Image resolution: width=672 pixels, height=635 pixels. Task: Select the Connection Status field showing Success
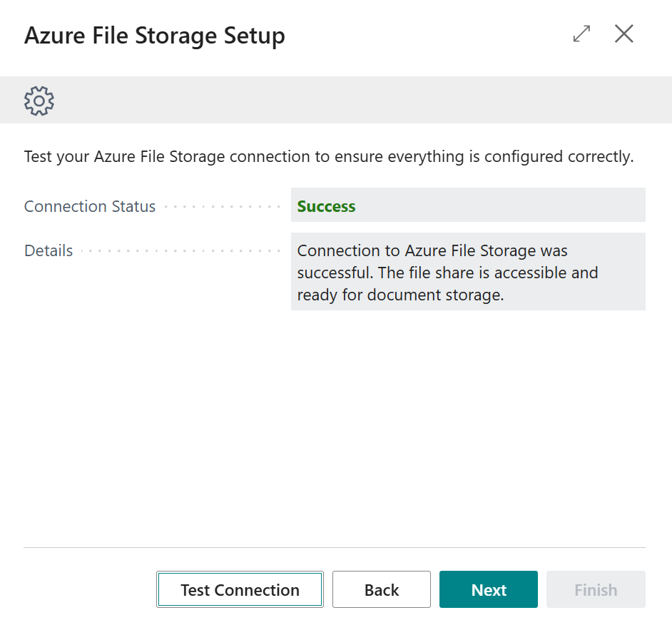pos(467,206)
